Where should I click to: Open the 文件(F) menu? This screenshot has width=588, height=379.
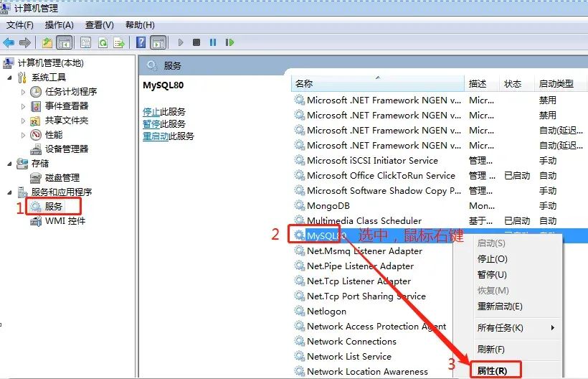[x=20, y=25]
